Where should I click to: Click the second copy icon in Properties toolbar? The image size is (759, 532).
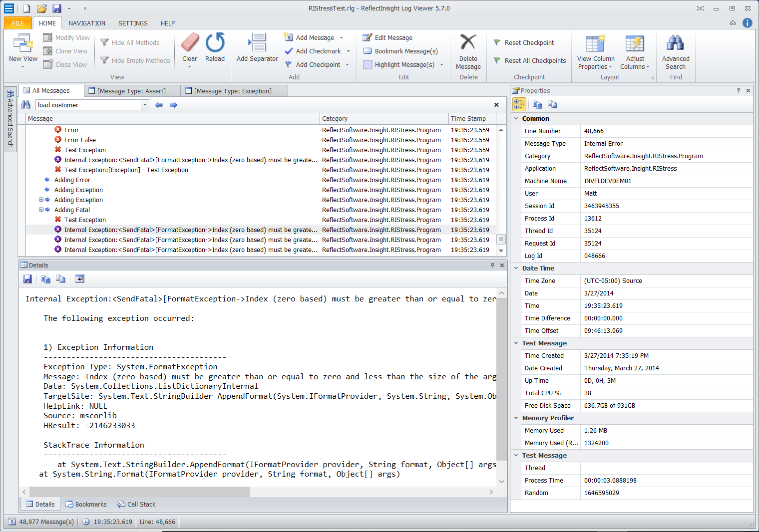point(552,104)
